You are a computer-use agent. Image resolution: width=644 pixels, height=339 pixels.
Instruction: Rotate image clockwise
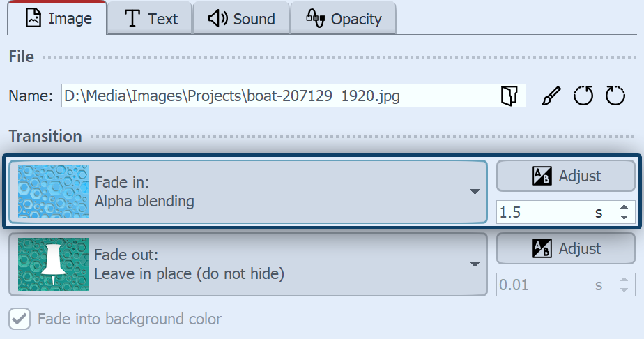coord(615,96)
